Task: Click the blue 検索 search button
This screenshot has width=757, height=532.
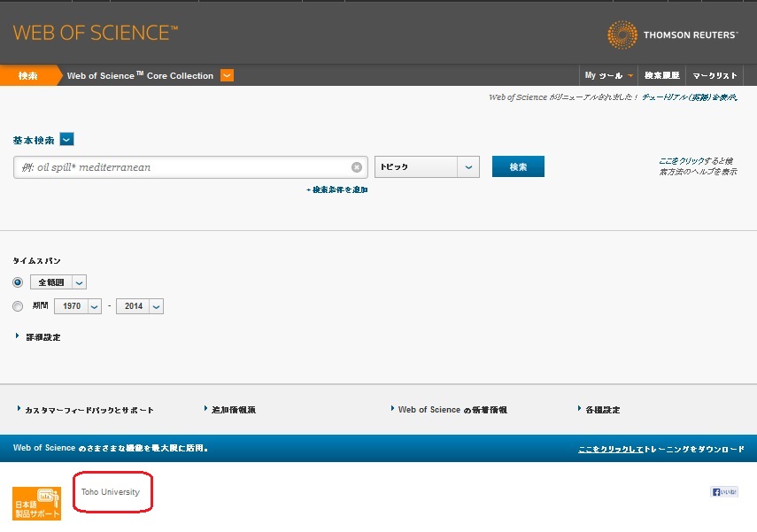Action: point(518,166)
